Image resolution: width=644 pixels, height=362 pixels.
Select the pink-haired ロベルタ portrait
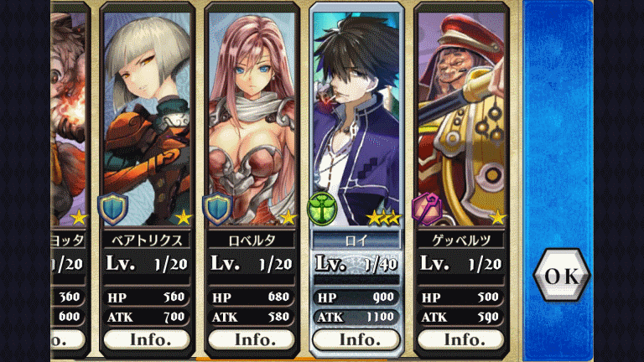tap(252, 119)
